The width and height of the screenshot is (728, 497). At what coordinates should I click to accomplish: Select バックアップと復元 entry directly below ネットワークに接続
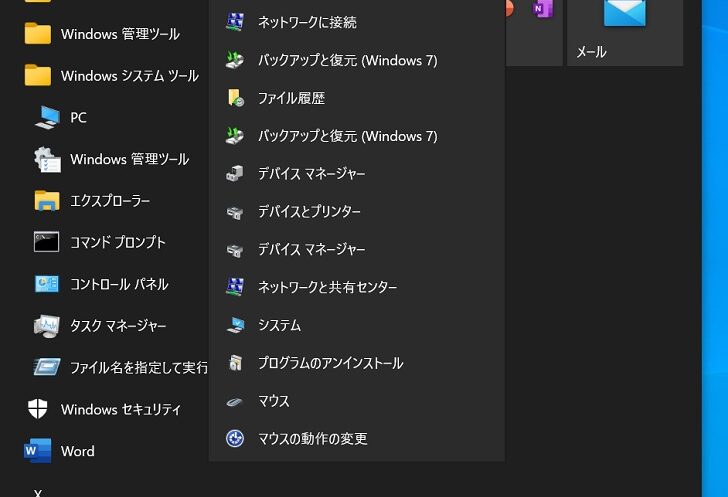click(x=357, y=60)
